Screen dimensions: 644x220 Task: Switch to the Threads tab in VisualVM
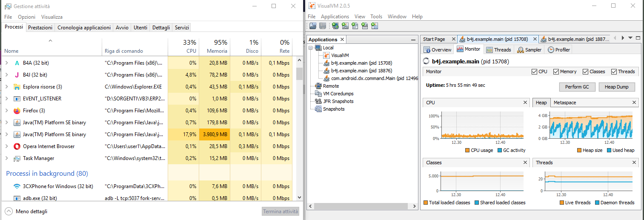click(x=498, y=50)
